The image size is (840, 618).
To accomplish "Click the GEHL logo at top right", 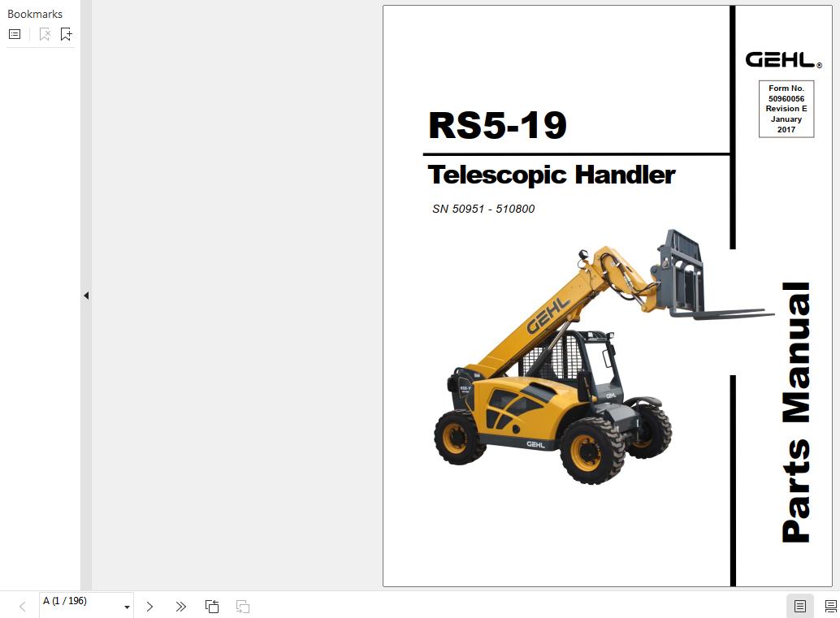I will (x=783, y=59).
